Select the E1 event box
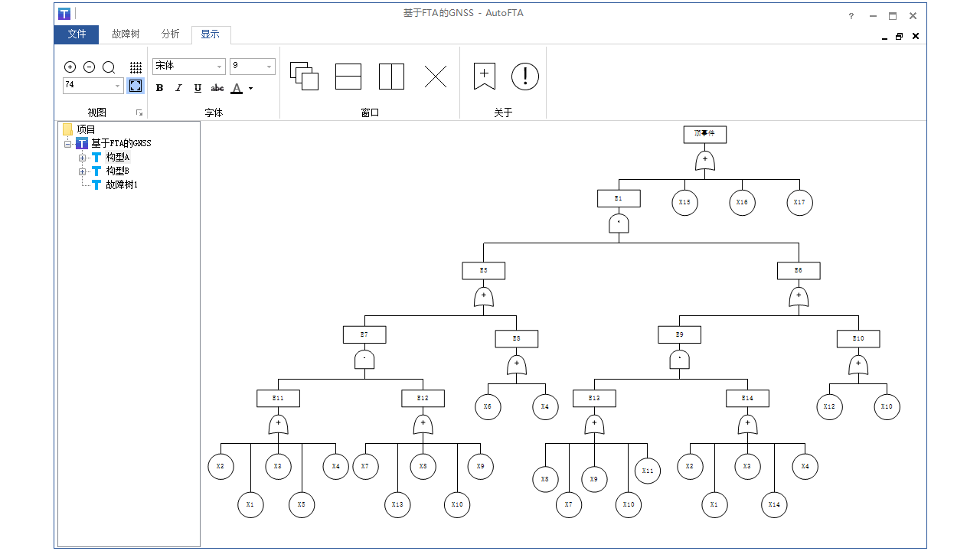This screenshot has height=551, width=980. (x=619, y=198)
